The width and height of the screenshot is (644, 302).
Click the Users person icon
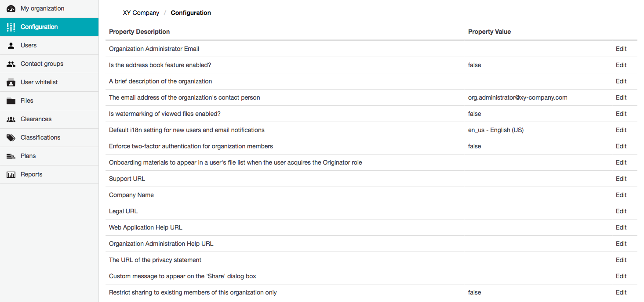tap(11, 45)
